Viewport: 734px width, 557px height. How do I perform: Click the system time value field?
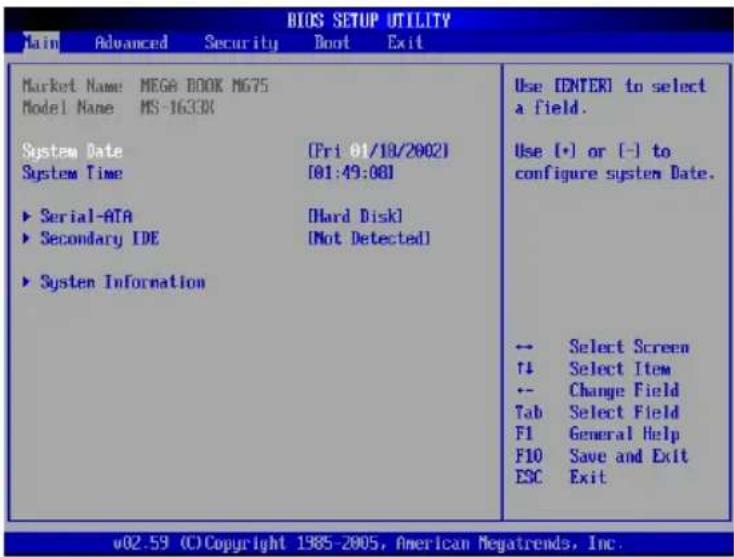(x=351, y=173)
